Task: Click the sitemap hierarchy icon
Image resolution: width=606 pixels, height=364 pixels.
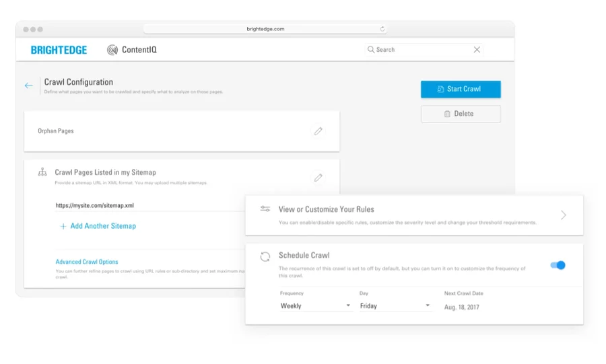Action: tap(42, 172)
